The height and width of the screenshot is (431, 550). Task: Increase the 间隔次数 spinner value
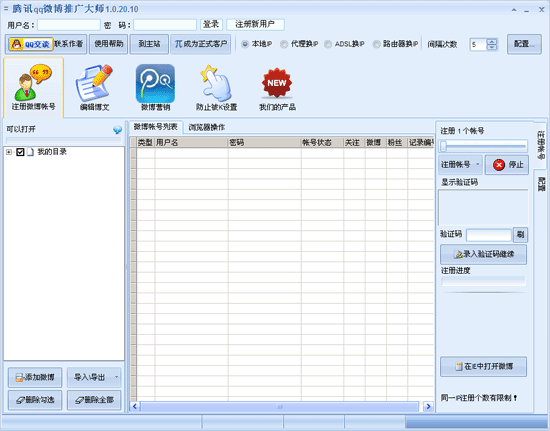(x=492, y=41)
